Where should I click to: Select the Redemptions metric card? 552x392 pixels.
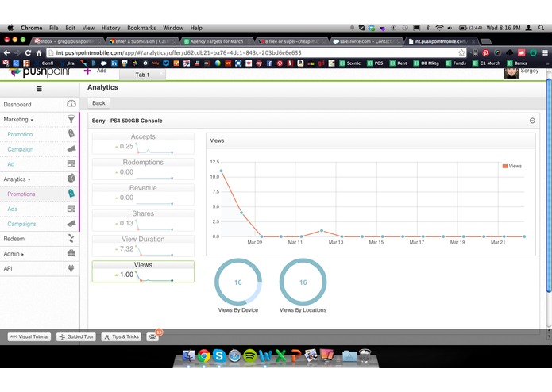[143, 169]
